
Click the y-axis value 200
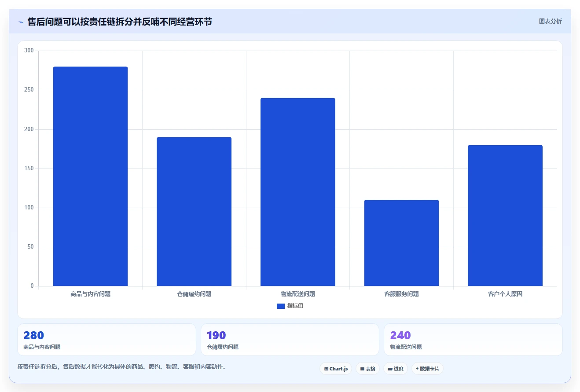coord(29,129)
